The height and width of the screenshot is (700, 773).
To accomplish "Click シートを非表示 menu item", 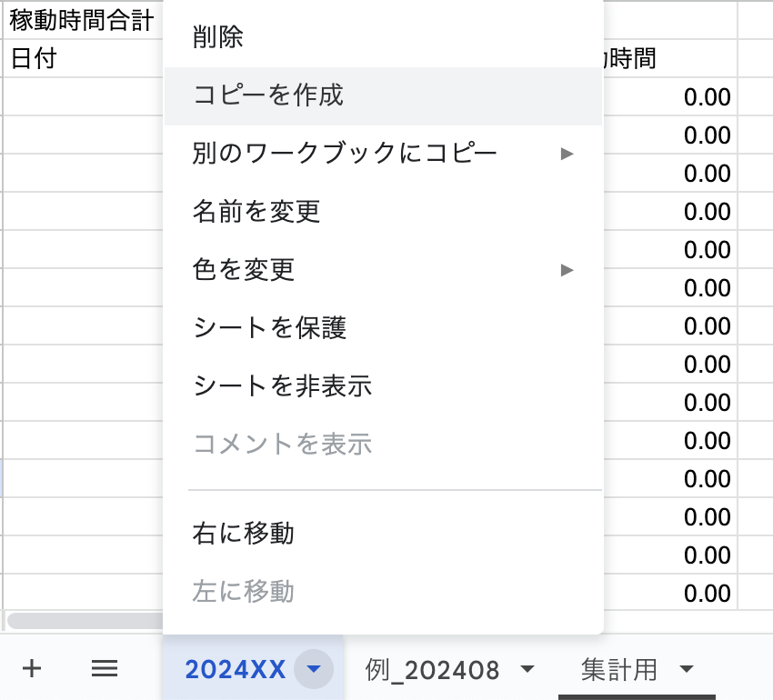I will [x=282, y=385].
